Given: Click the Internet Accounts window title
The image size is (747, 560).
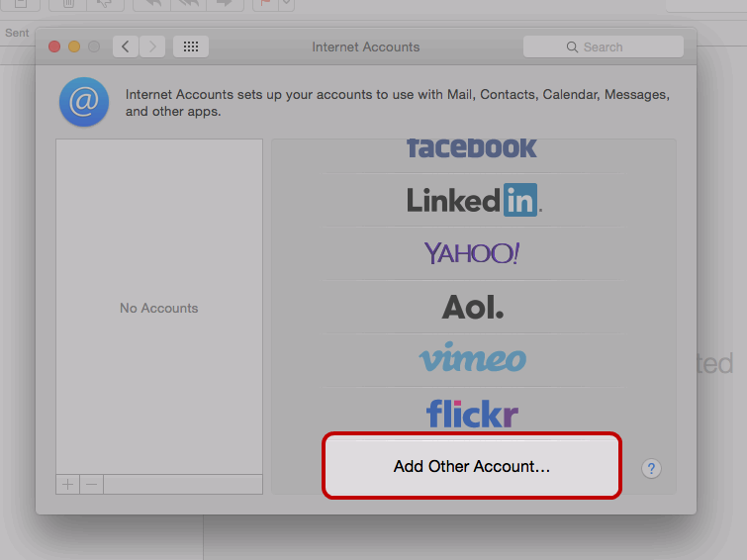Looking at the screenshot, I should point(365,47).
